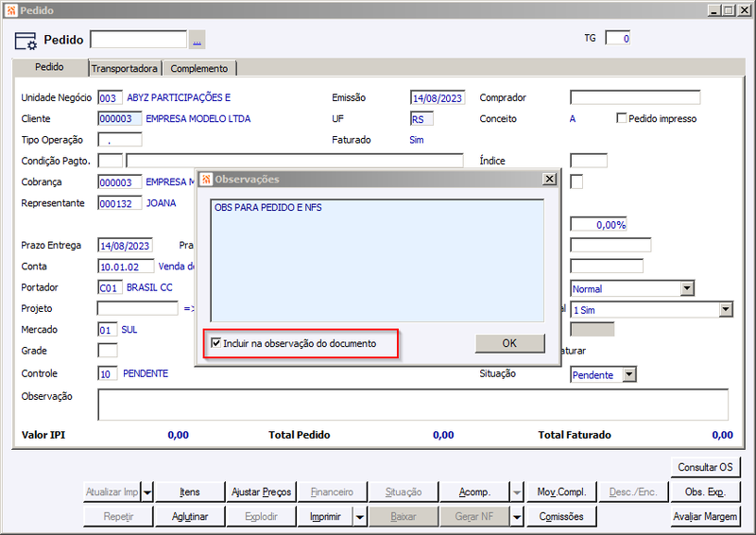The width and height of the screenshot is (756, 535).
Task: Click the Portador code field C01
Action: tap(110, 287)
